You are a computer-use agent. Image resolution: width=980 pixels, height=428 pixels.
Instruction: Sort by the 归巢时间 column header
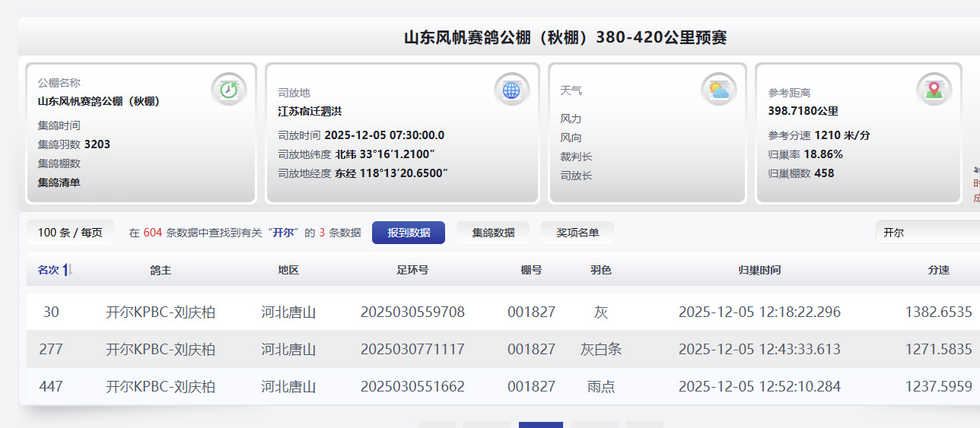(x=759, y=270)
